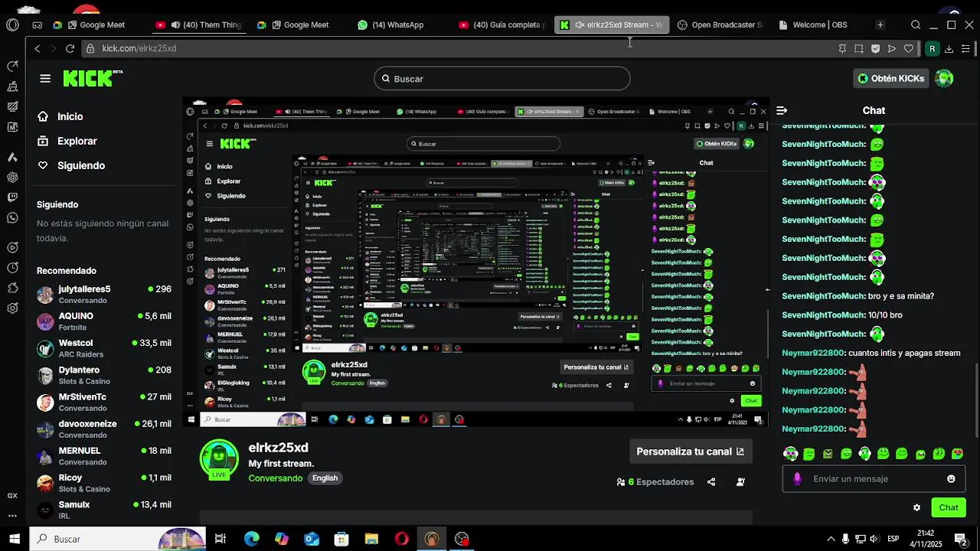Click the Kick search field
Image resolution: width=980 pixels, height=551 pixels.
pos(502,78)
